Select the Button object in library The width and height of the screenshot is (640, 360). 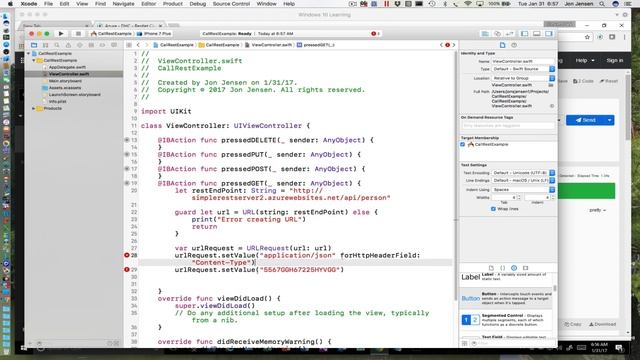506,298
